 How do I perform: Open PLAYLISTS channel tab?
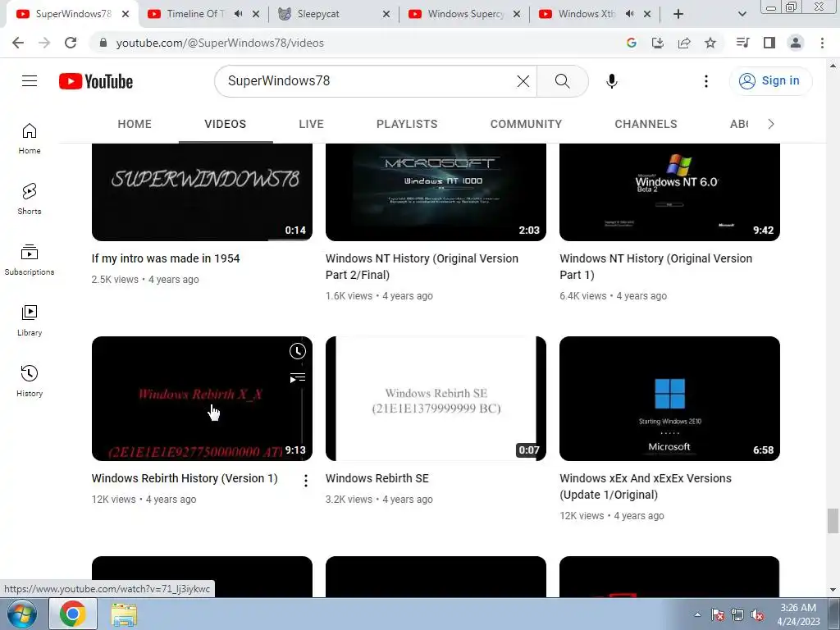pyautogui.click(x=407, y=125)
